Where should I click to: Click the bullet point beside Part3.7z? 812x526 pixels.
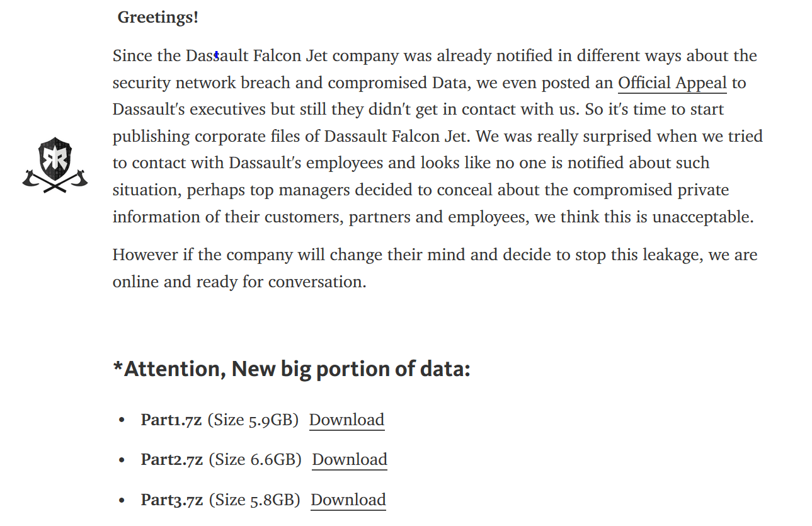coord(122,501)
